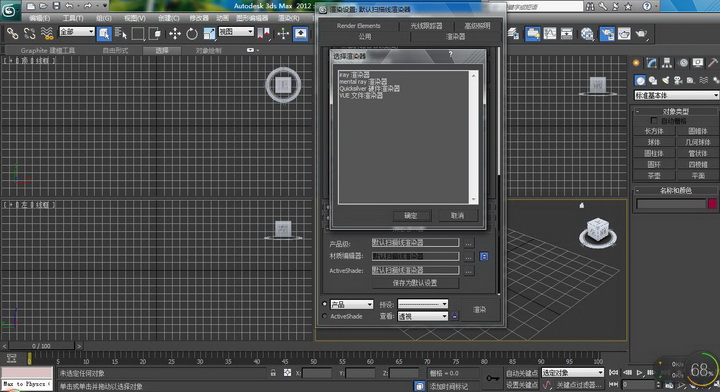
Task: Select the 产品 production radio button
Action: click(325, 304)
